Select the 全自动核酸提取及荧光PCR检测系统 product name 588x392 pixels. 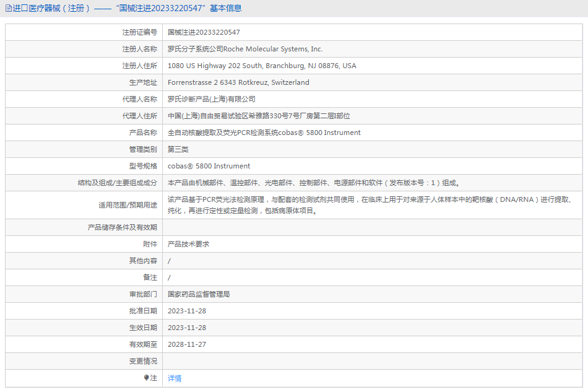point(264,133)
